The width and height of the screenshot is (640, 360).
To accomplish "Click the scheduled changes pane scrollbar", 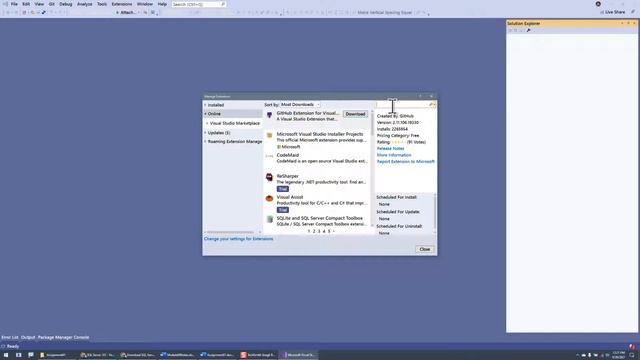I will 435,213.
